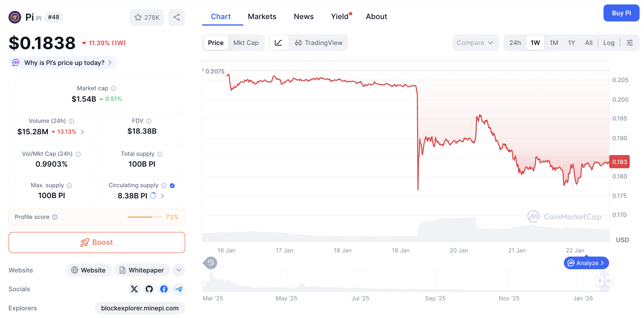The image size is (644, 318).
Task: Open the News tab
Action: tap(304, 16)
